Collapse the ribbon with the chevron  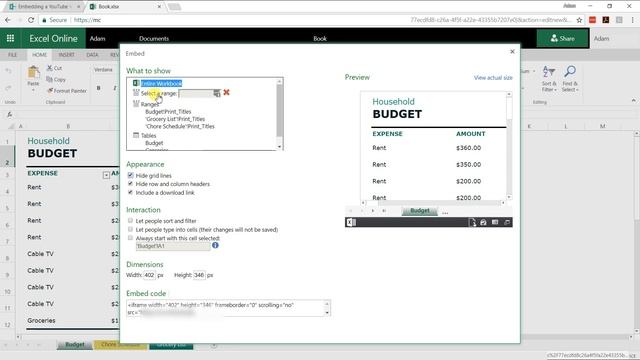pos(633,100)
